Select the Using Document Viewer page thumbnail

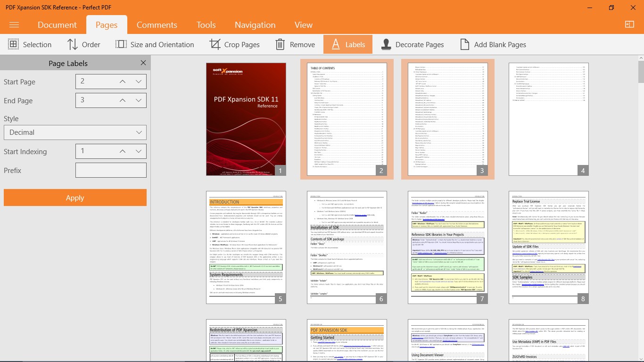coord(448,340)
